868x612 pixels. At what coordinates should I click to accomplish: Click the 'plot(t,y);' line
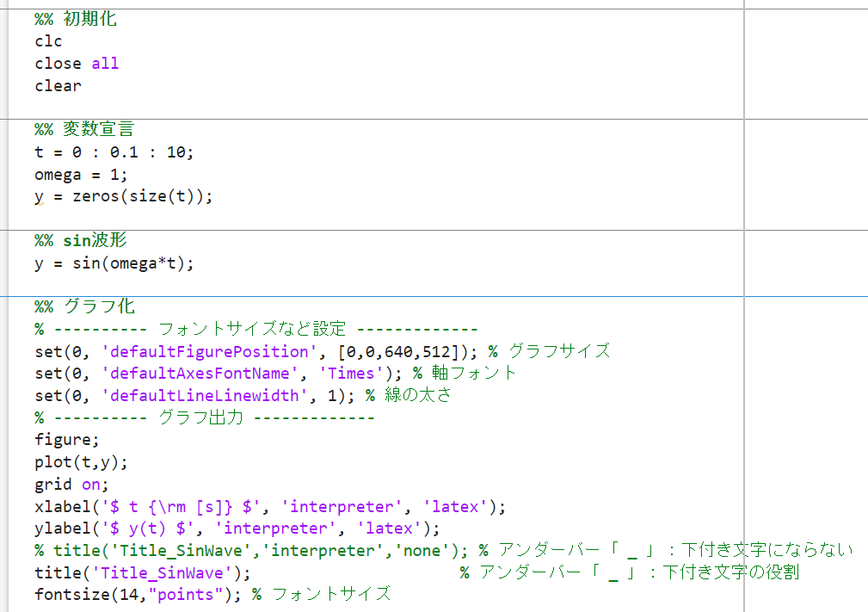coord(81,462)
